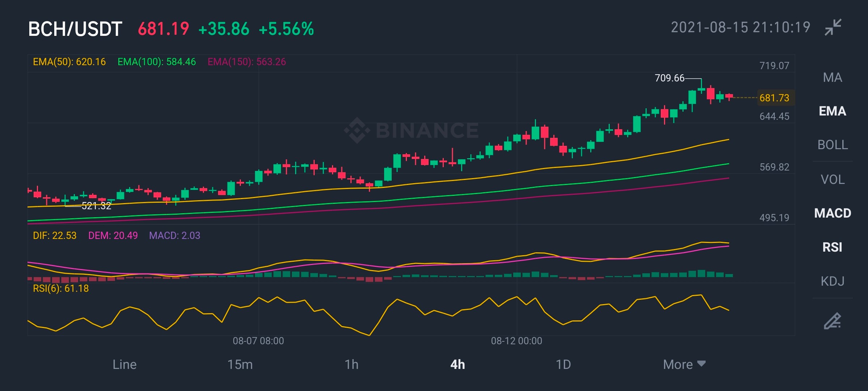
Task: Expand the More timeframes dropdown
Action: coord(684,364)
